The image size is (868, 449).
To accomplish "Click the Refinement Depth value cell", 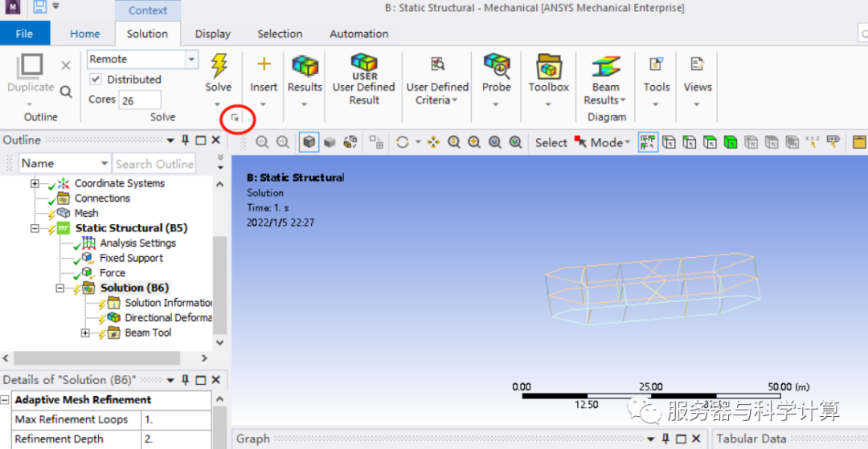I will tap(177, 439).
